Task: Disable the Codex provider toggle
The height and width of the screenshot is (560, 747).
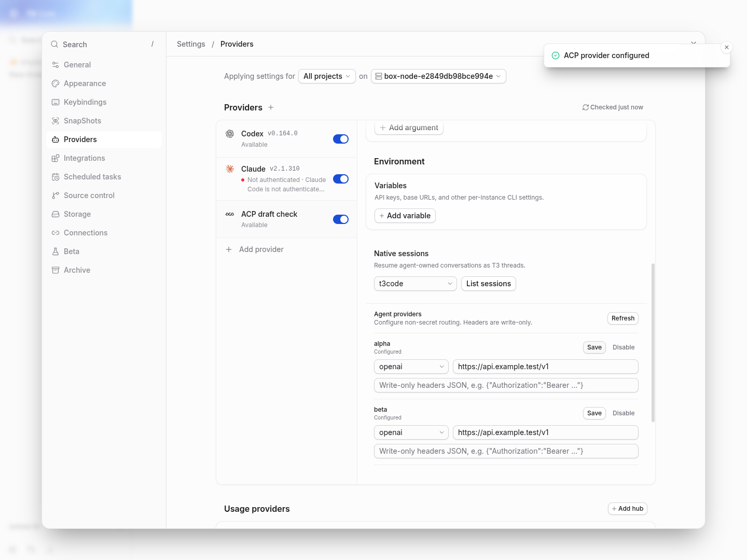Action: point(341,139)
